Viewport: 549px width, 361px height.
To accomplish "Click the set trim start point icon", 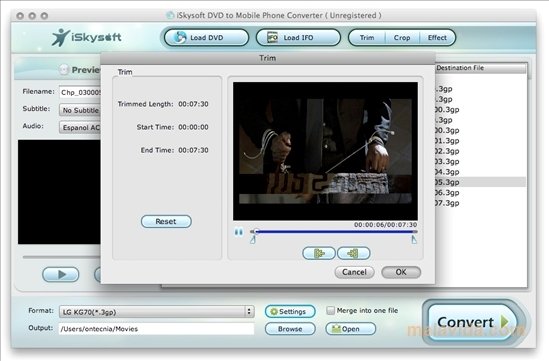I will [x=319, y=253].
